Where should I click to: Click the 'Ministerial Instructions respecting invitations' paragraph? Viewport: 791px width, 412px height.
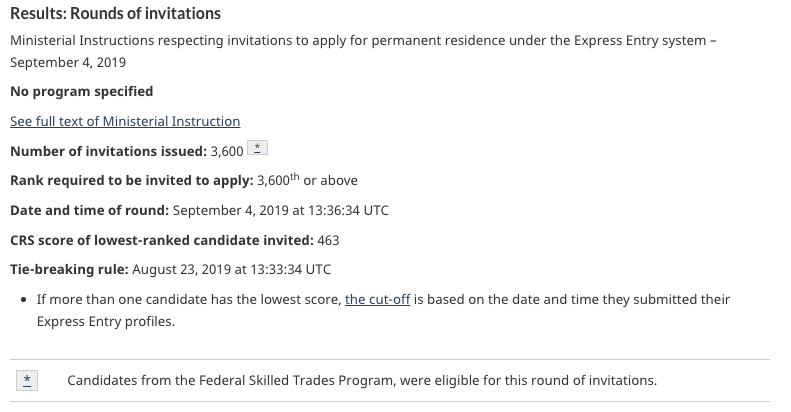pos(363,51)
